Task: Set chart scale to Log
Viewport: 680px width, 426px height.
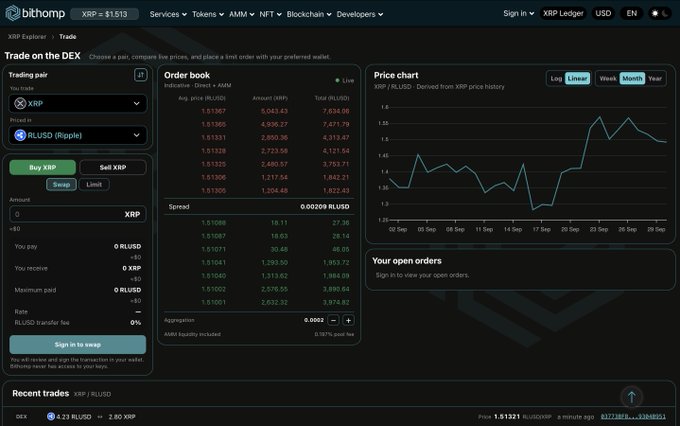Action: [x=556, y=79]
